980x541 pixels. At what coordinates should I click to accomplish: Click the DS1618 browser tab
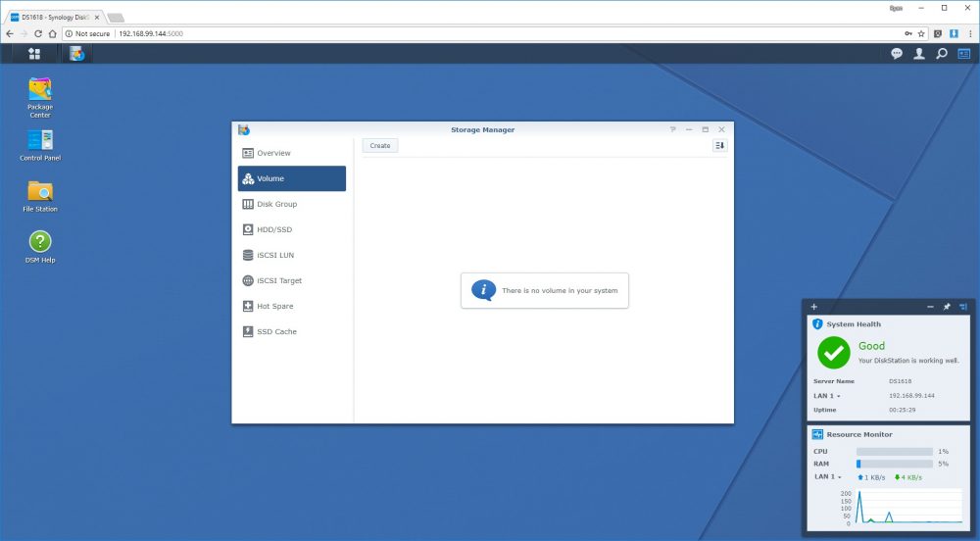click(x=54, y=17)
